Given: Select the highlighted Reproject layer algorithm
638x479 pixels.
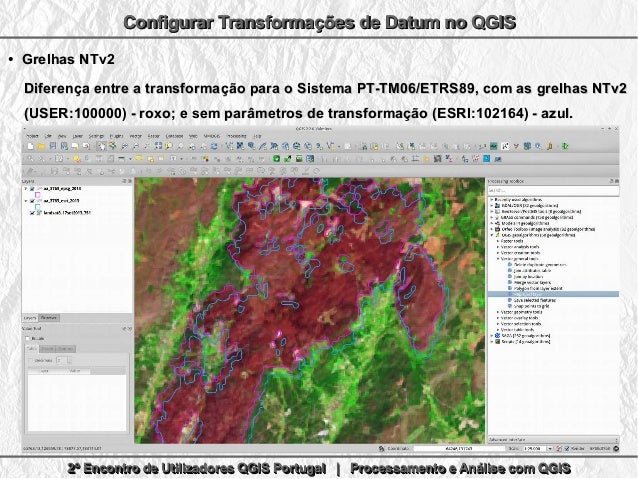Looking at the screenshot, I should (x=553, y=294).
